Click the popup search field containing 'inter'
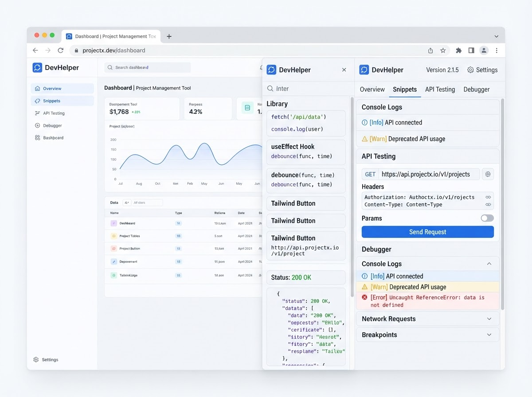The height and width of the screenshot is (397, 532). click(308, 89)
